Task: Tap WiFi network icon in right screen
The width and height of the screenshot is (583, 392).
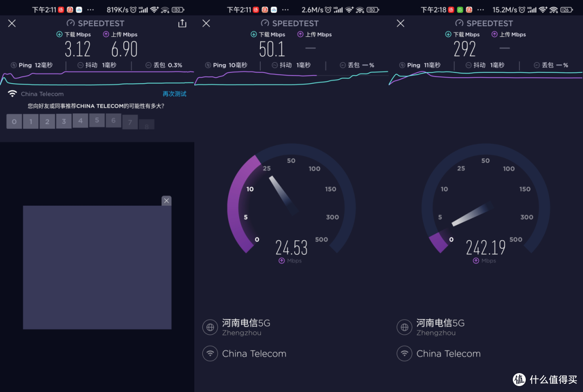Action: (404, 353)
